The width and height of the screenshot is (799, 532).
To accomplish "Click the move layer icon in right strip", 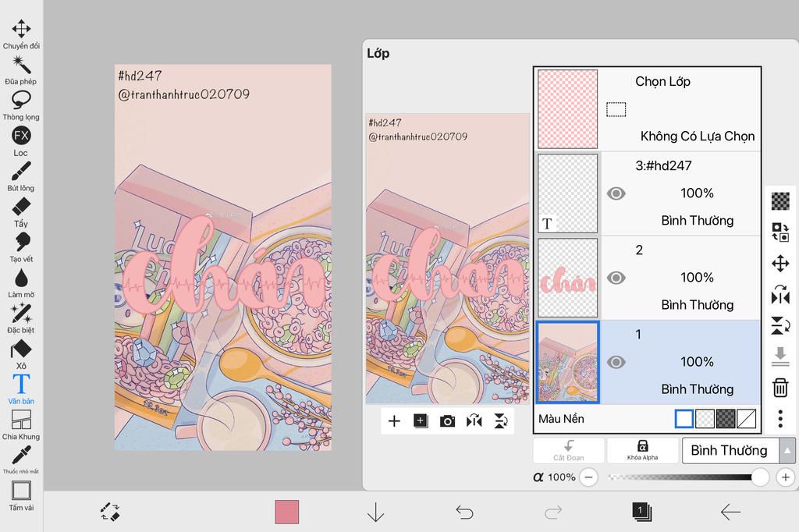I will [x=780, y=264].
